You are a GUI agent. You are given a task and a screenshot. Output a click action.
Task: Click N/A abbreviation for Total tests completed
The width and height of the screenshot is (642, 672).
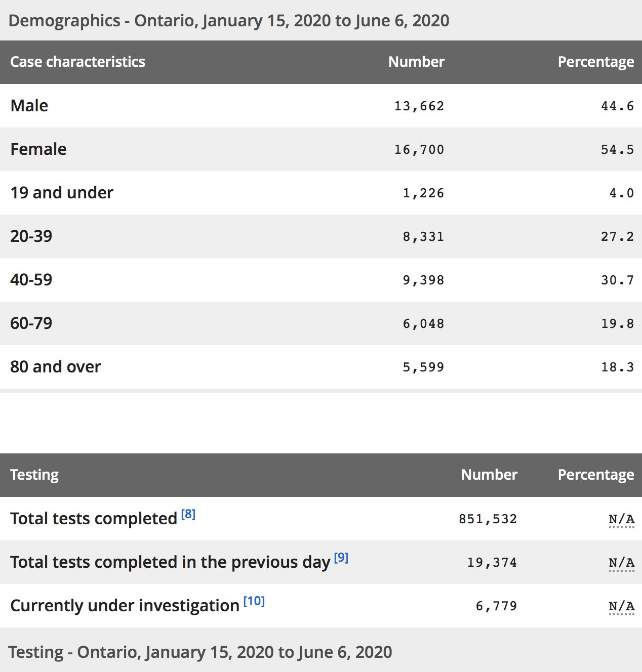621,519
